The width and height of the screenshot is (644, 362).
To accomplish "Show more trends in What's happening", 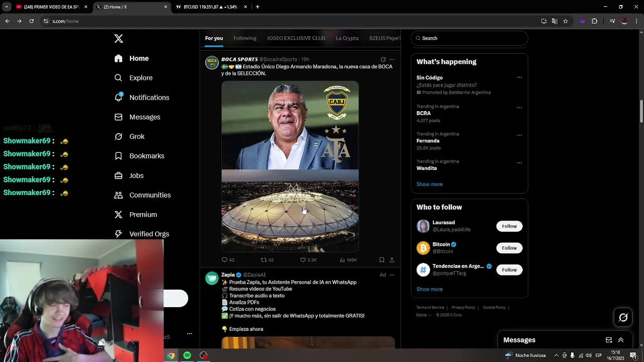I will point(429,184).
